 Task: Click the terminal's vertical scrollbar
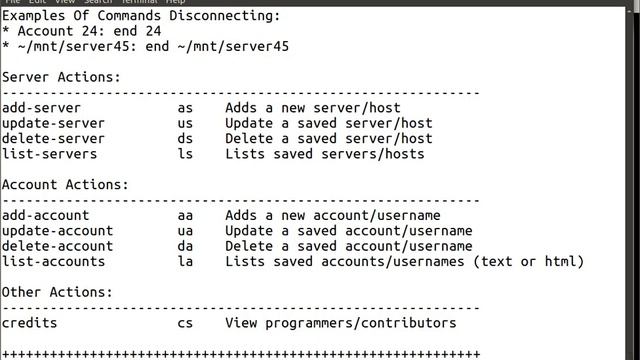coord(629,183)
